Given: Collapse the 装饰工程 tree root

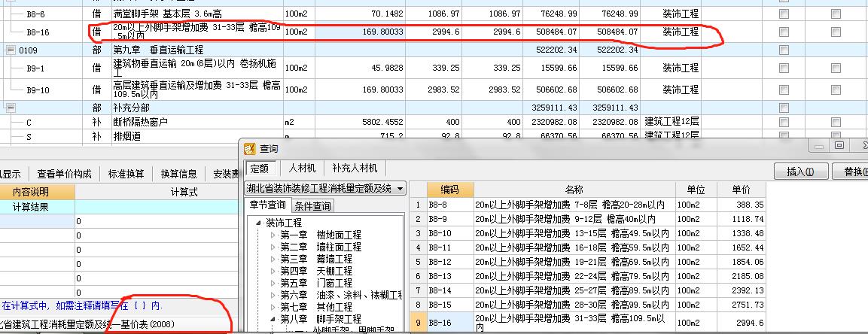Looking at the screenshot, I should point(258,223).
